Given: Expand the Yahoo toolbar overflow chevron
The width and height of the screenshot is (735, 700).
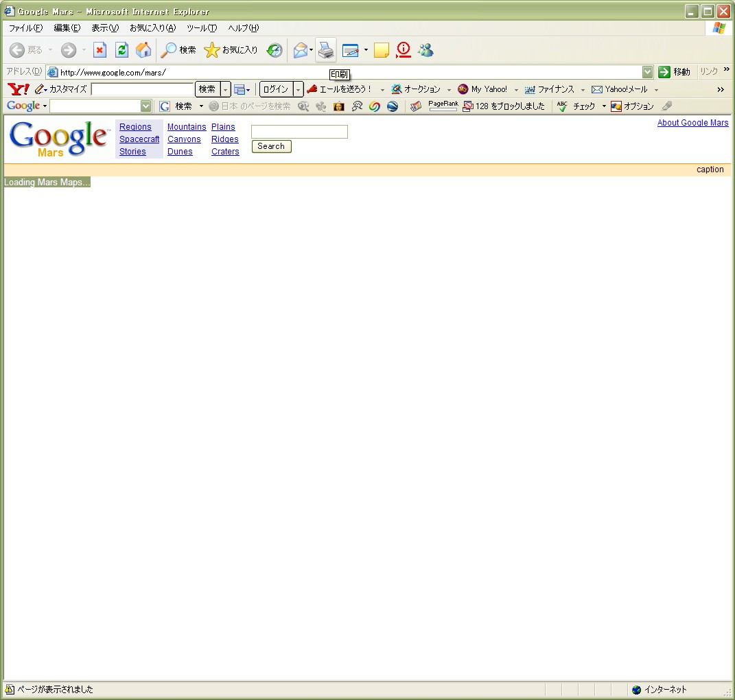Looking at the screenshot, I should coord(721,89).
